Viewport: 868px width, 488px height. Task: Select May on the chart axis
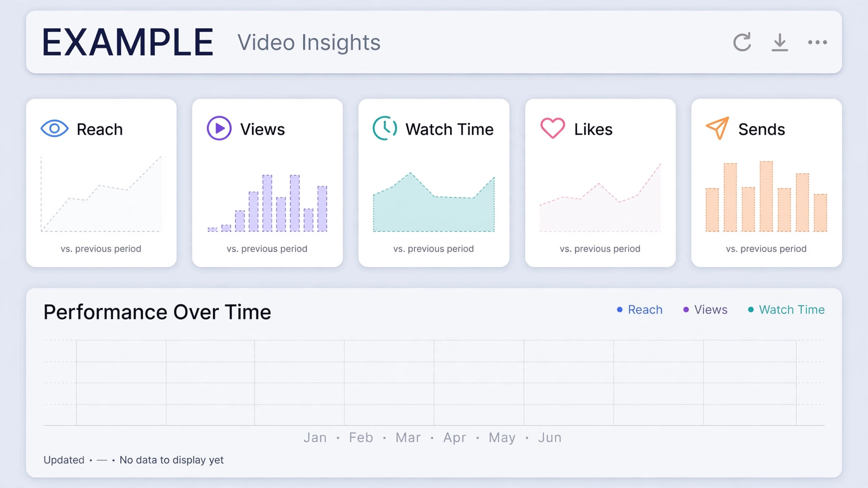pos(502,437)
